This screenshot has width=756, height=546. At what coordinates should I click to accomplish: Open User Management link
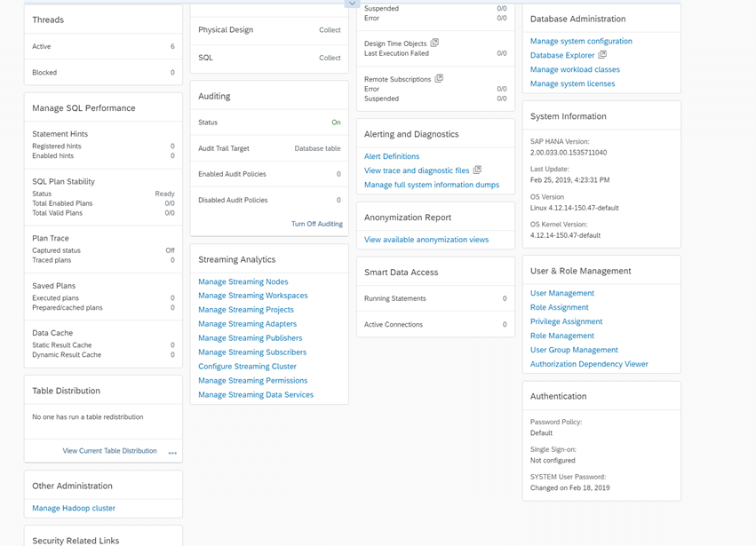tap(562, 293)
